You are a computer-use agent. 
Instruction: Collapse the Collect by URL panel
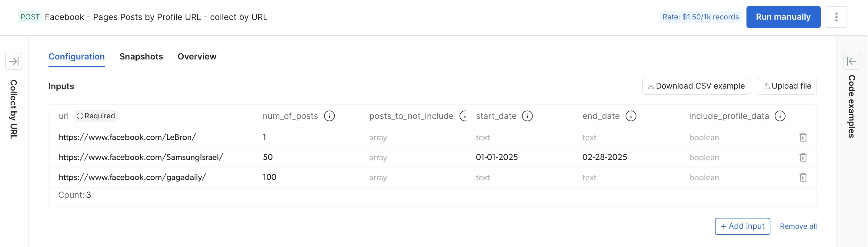[x=14, y=61]
